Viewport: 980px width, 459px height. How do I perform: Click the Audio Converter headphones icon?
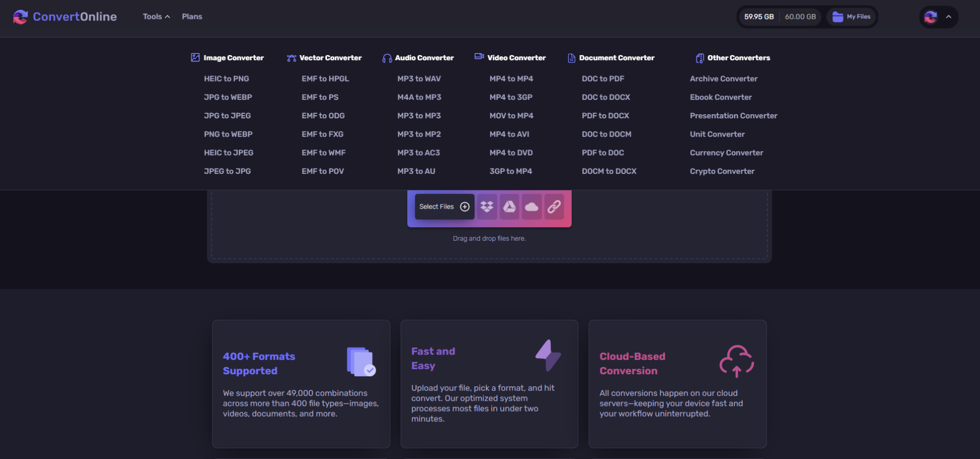point(386,58)
